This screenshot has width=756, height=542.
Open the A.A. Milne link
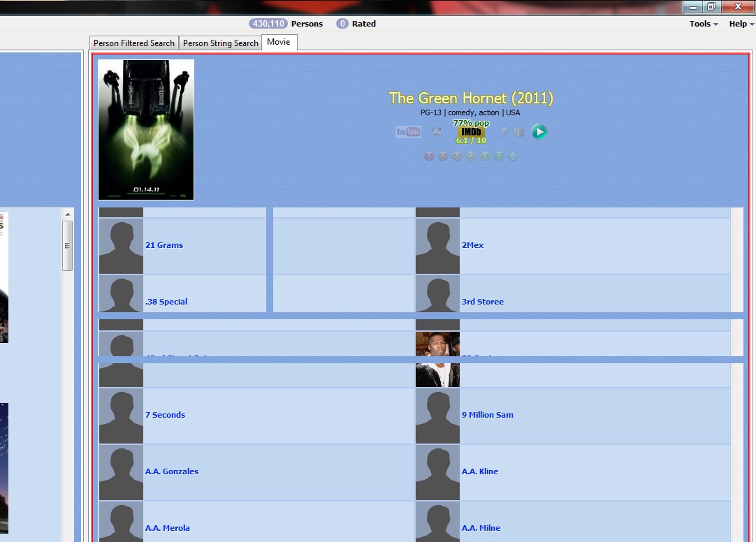click(x=481, y=528)
